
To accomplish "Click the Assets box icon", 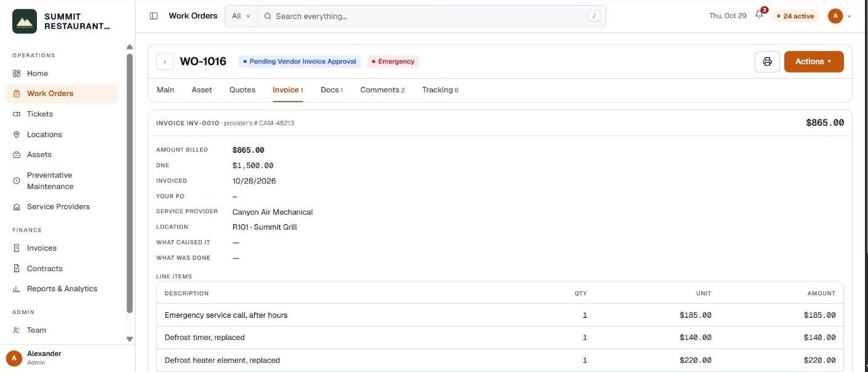I will (x=17, y=155).
